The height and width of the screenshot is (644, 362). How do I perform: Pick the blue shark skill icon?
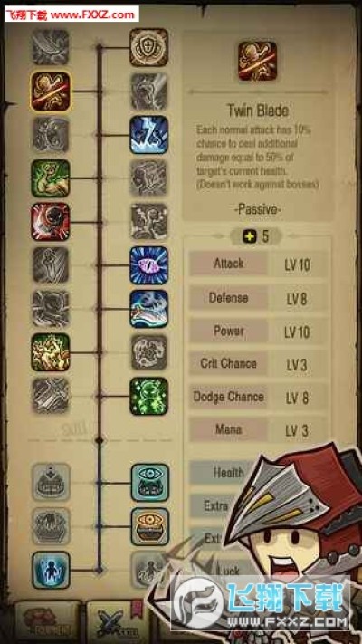(149, 309)
